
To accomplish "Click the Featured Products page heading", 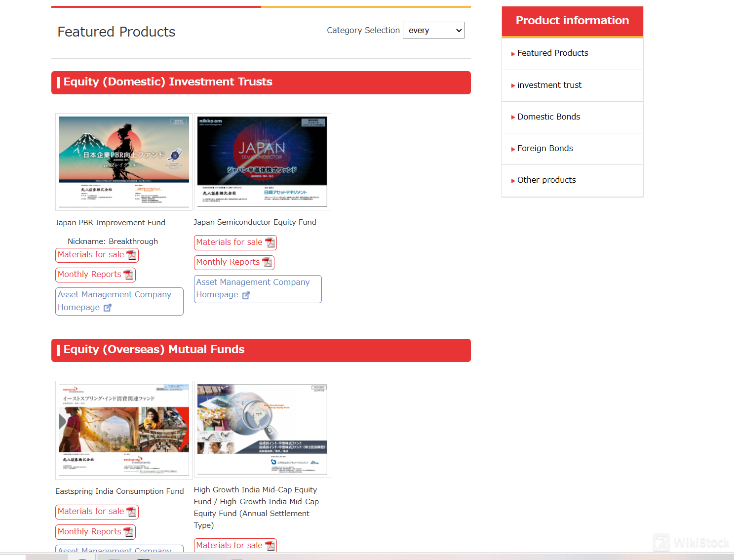I will (x=116, y=32).
